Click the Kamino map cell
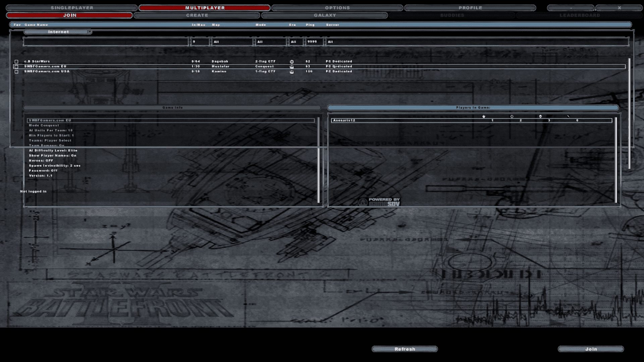This screenshot has width=644, height=362. point(219,72)
